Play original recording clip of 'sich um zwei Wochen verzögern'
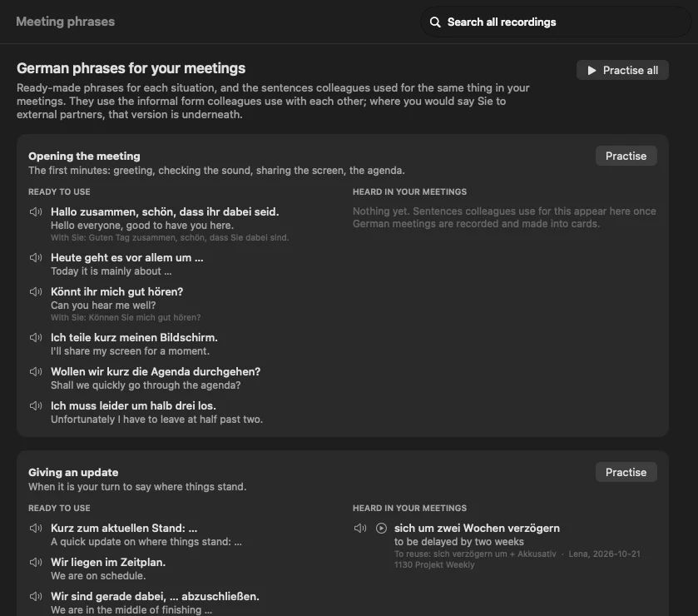 point(382,529)
